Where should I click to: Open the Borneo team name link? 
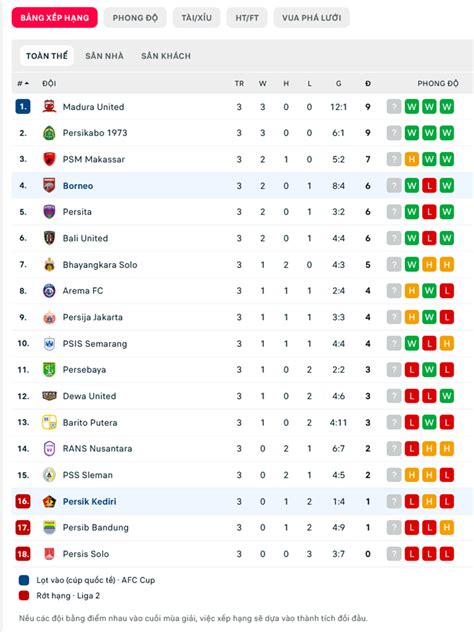coord(78,186)
